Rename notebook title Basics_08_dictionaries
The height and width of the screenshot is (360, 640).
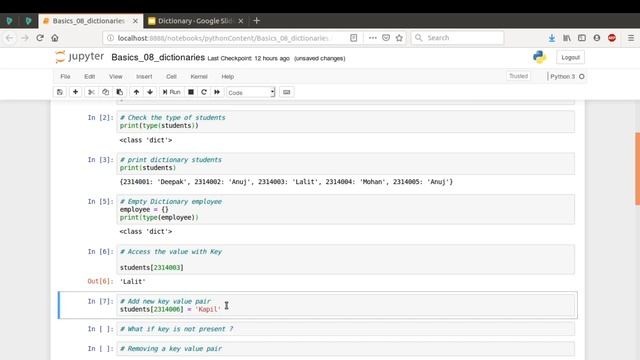tap(158, 58)
